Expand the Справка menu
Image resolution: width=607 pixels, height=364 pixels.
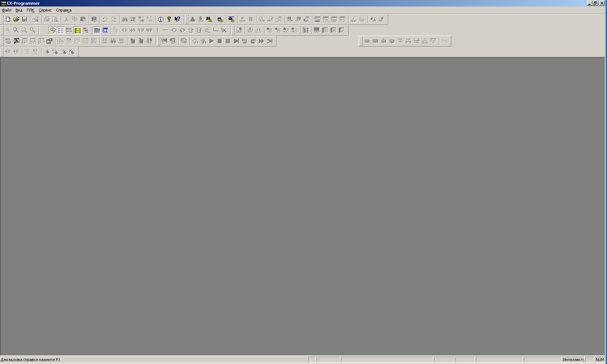(x=63, y=10)
